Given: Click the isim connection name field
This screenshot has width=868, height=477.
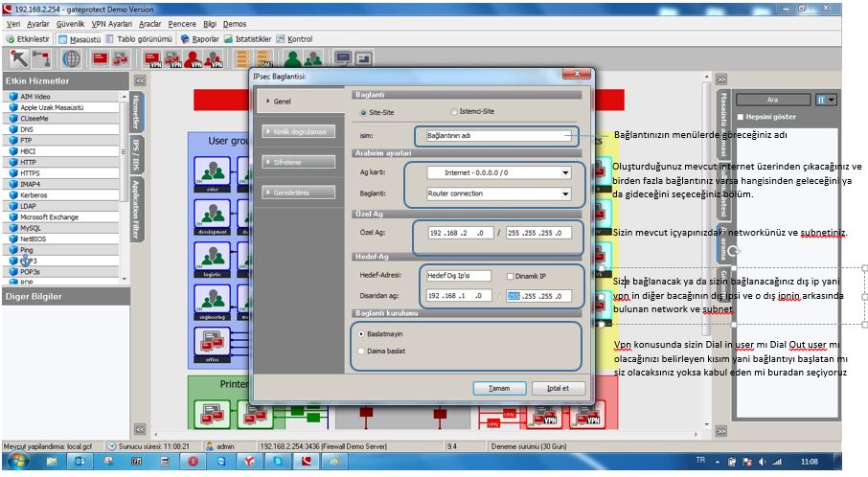Looking at the screenshot, I should 494,136.
